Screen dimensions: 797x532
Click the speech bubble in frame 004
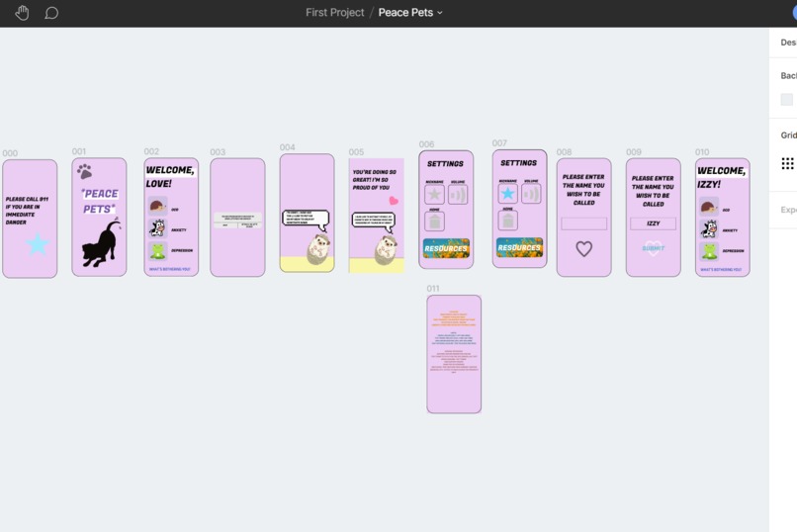306,221
